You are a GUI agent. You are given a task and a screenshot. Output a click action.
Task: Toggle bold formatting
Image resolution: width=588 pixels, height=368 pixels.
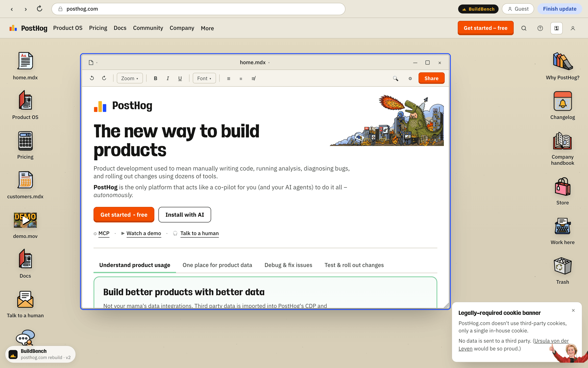[x=156, y=78]
